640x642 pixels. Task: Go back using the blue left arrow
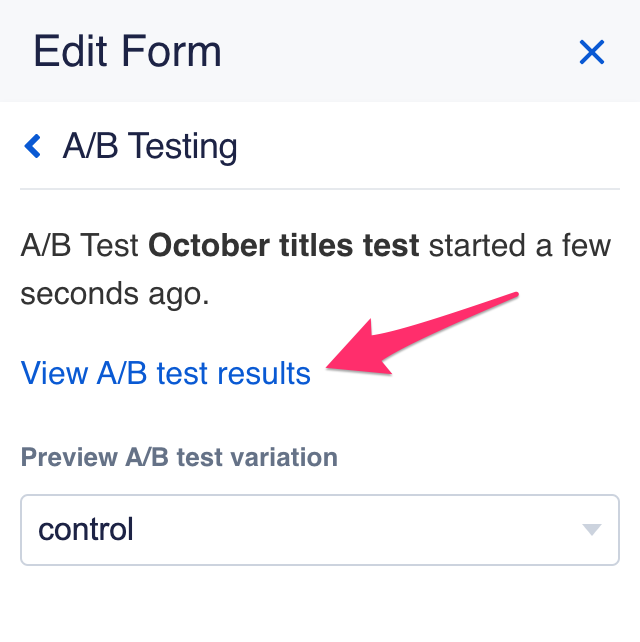click(33, 147)
